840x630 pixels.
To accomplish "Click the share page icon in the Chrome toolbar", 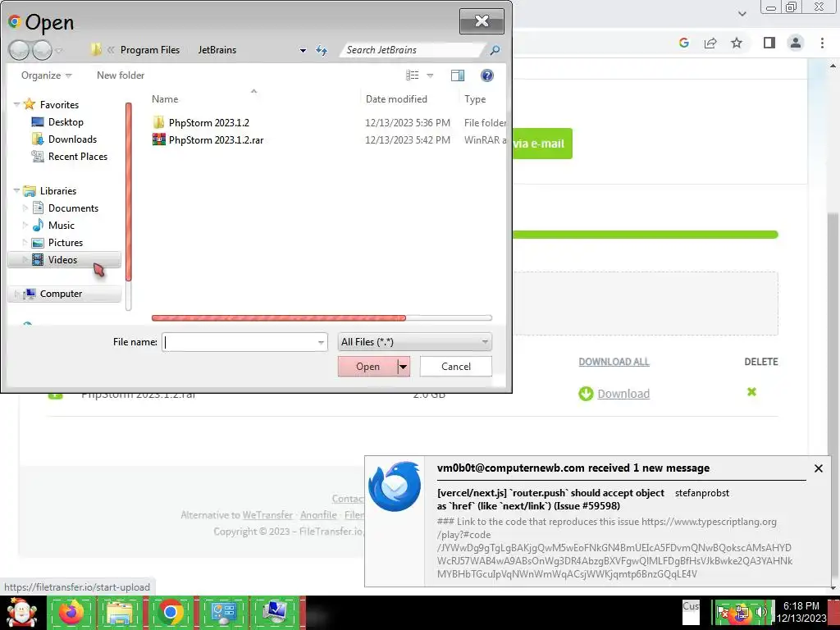I will pos(710,43).
